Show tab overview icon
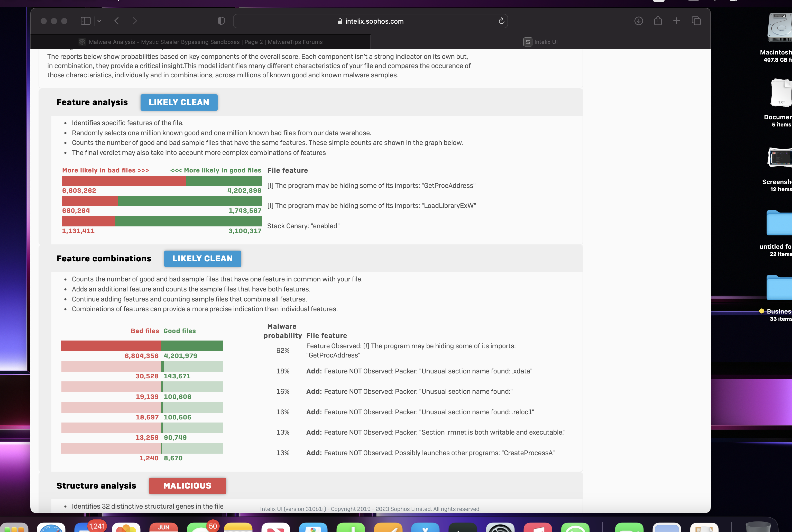 pos(696,21)
